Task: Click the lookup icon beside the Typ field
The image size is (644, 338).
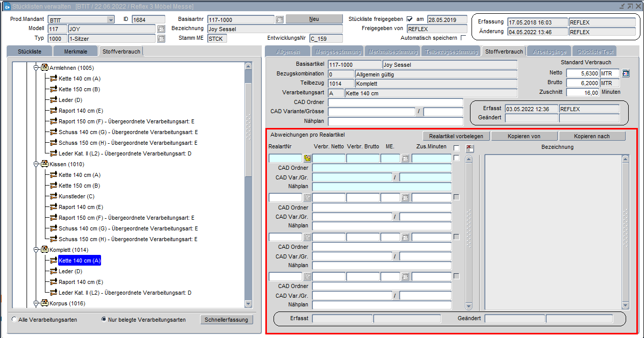Action: 161,39
